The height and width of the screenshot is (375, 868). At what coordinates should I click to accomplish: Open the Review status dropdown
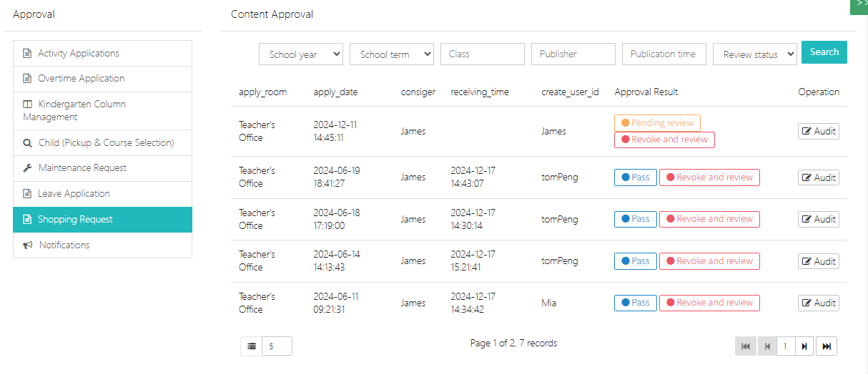[x=754, y=54]
